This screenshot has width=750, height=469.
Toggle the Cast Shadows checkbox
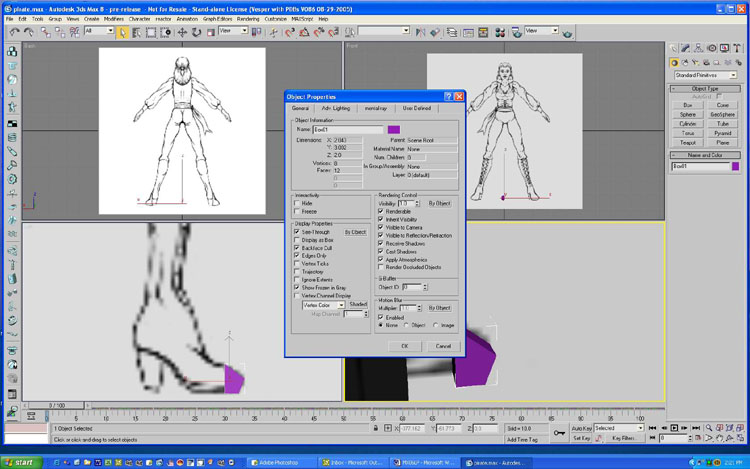pyautogui.click(x=381, y=251)
